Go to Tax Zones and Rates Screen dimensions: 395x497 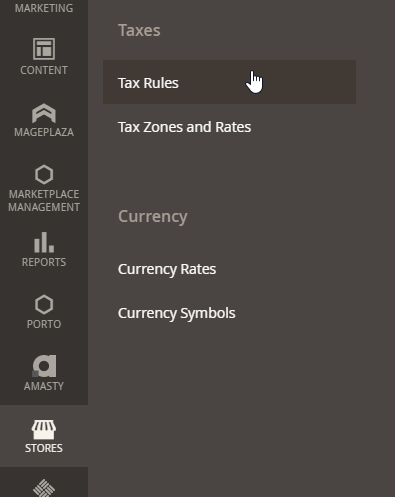click(184, 127)
